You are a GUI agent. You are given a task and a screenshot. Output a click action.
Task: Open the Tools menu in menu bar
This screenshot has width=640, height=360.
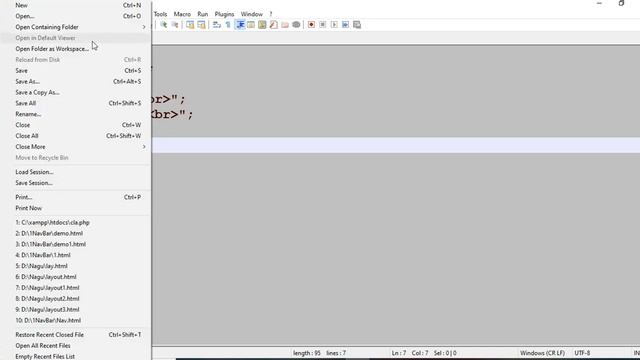pyautogui.click(x=160, y=14)
